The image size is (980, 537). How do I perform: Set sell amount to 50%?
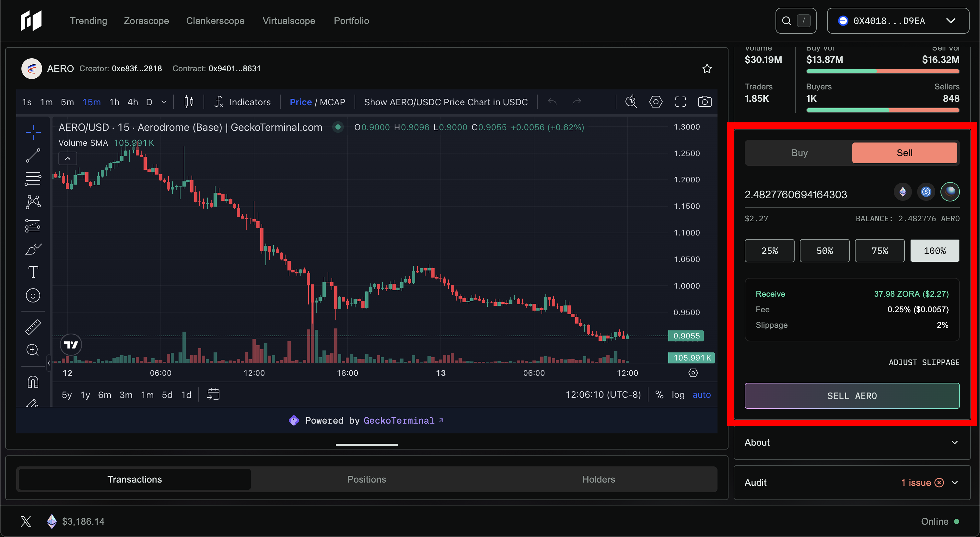click(x=824, y=251)
